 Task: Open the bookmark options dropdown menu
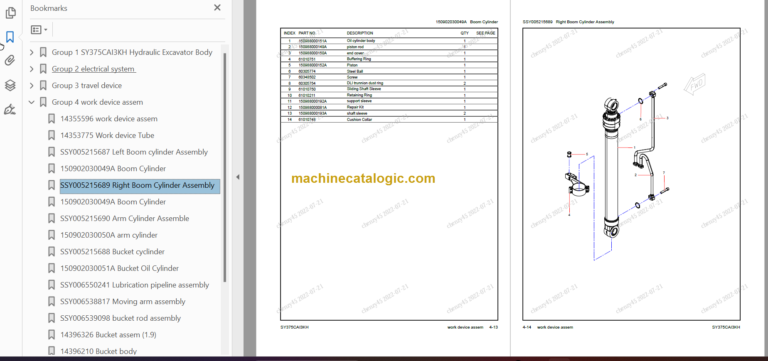tap(39, 30)
